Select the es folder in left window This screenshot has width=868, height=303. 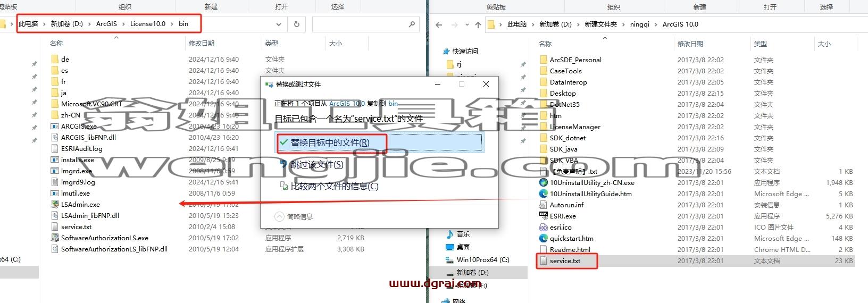click(x=64, y=70)
